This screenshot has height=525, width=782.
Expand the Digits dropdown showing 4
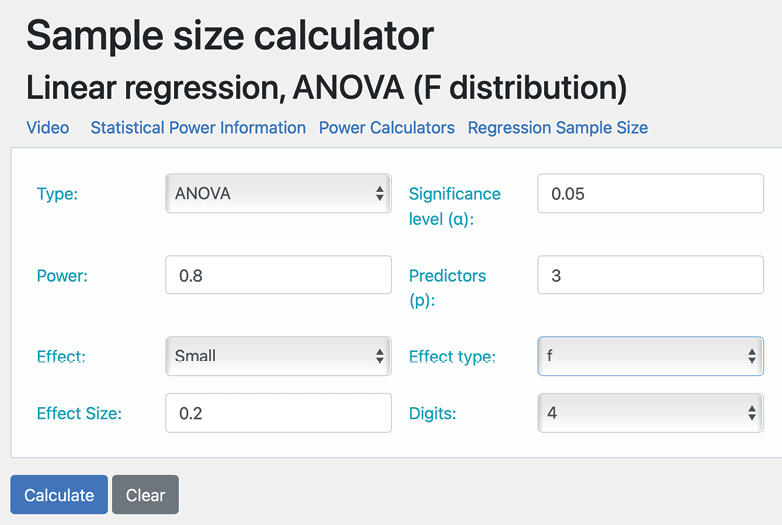[650, 413]
